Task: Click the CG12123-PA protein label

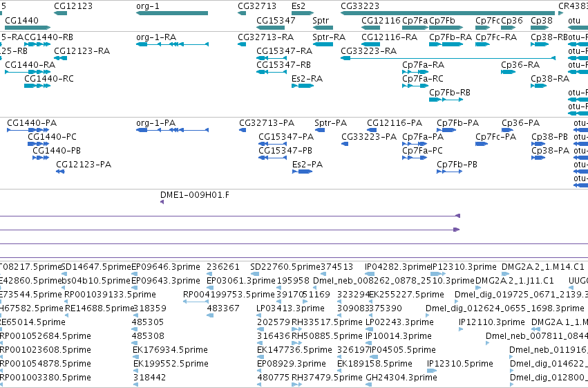Action: [84, 165]
